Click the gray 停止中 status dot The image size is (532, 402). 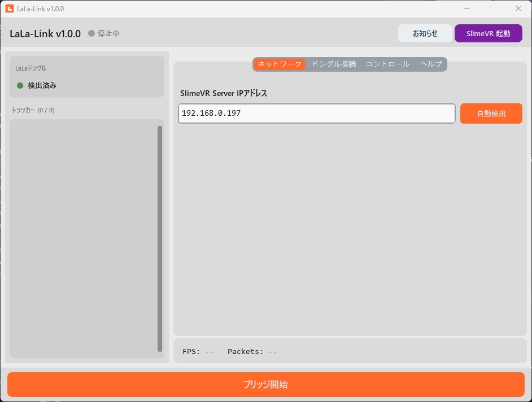click(91, 33)
